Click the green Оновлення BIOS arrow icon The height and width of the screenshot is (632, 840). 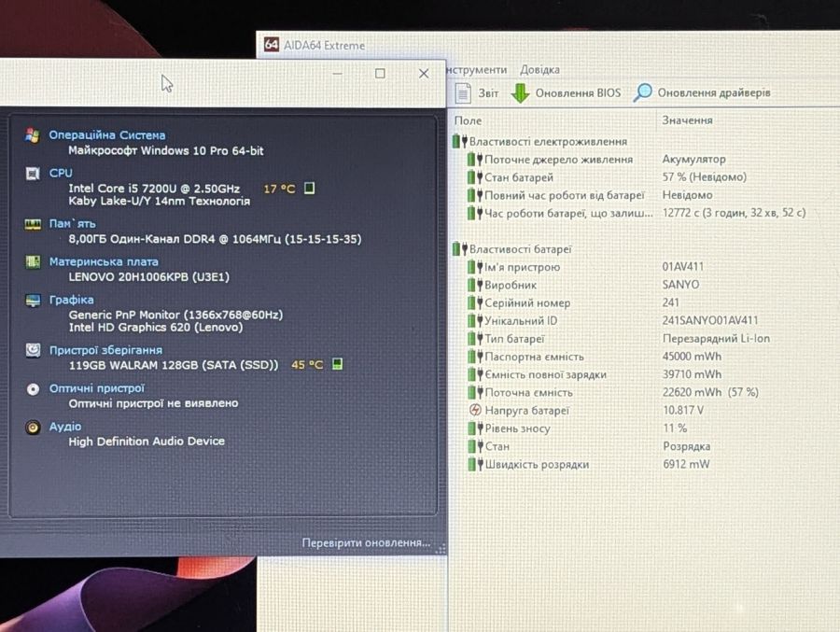click(520, 92)
